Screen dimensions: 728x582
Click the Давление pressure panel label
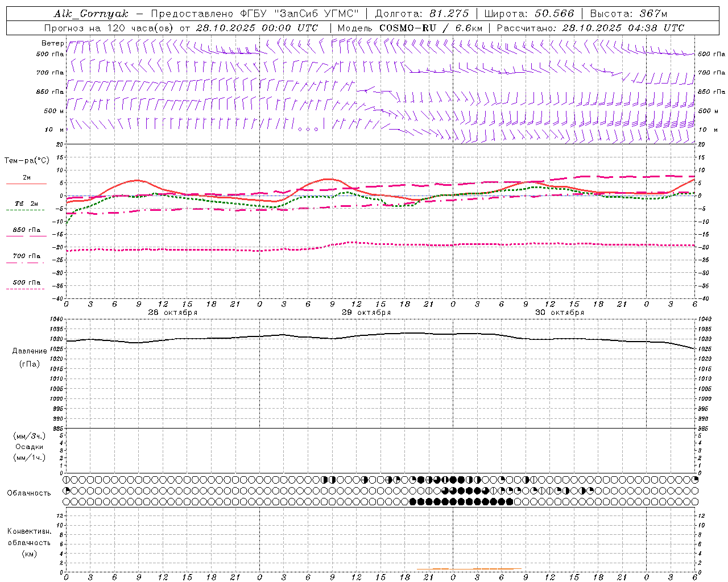point(30,351)
